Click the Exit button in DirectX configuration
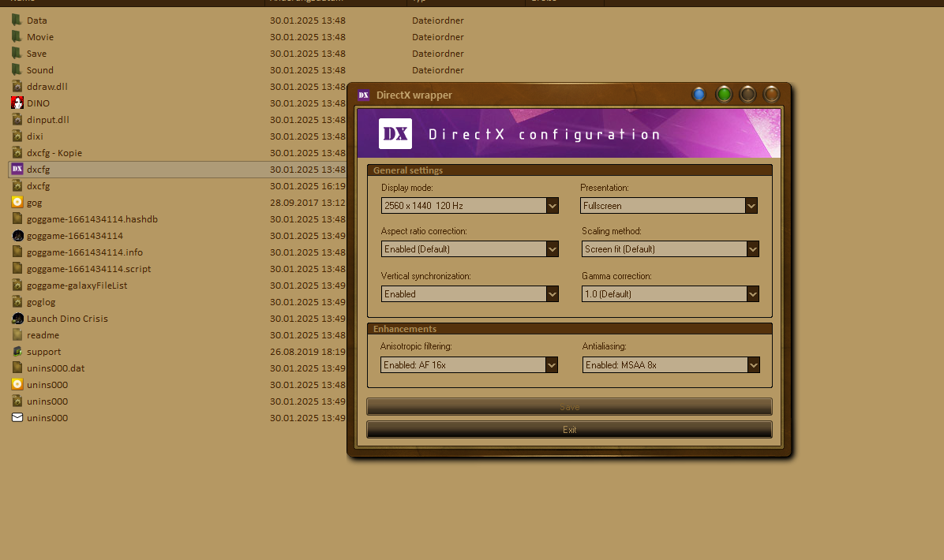Viewport: 944px width, 560px height. coord(570,430)
